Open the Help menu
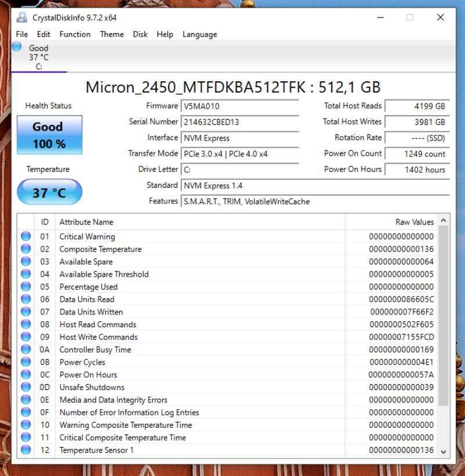This screenshot has width=465, height=476. point(165,34)
